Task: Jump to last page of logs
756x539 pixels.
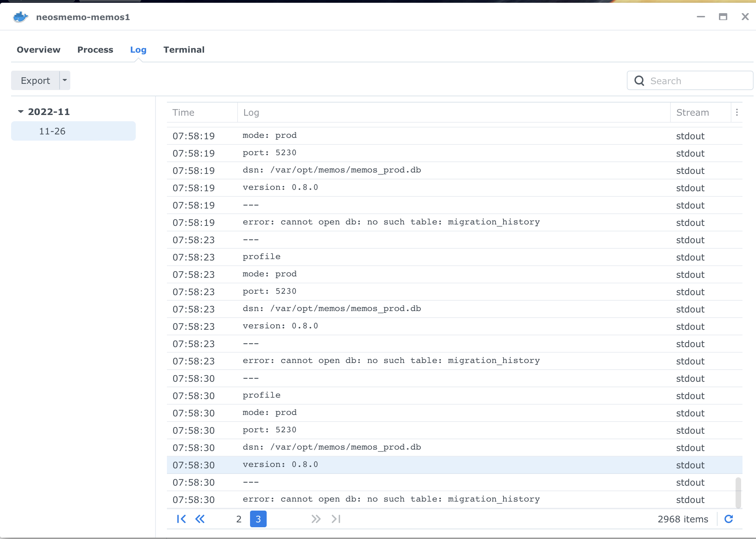Action: point(336,519)
